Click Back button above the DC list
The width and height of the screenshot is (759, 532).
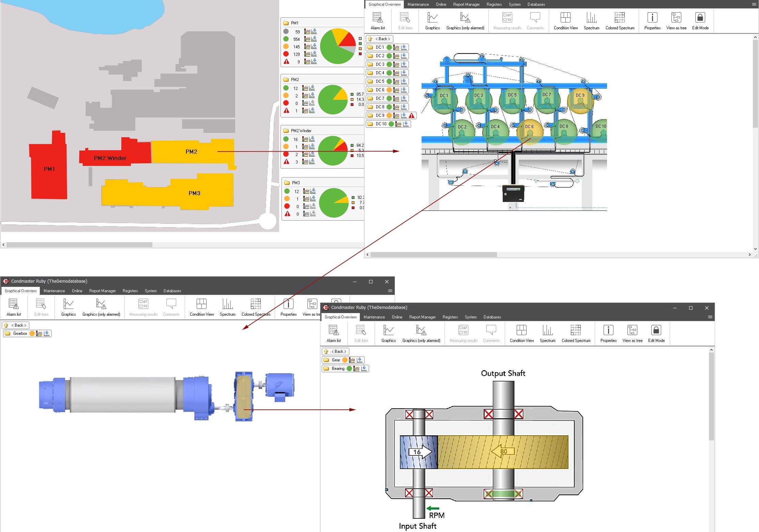pyautogui.click(x=379, y=39)
